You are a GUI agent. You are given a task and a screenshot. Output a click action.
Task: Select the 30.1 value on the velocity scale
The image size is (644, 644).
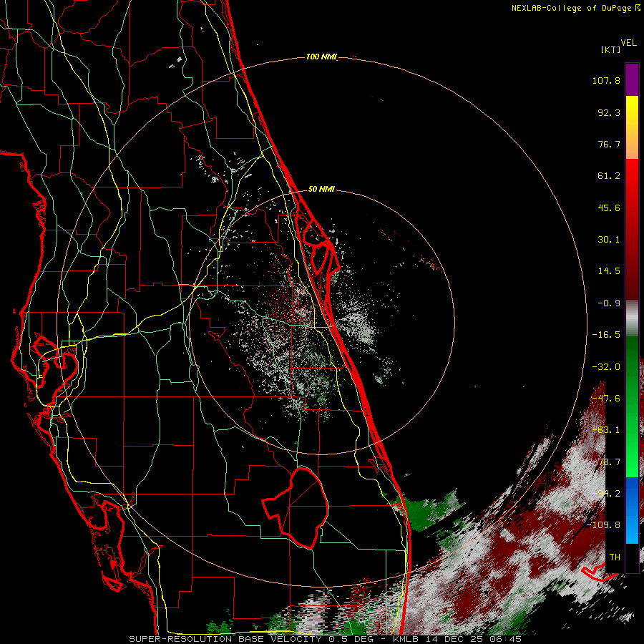click(x=609, y=240)
